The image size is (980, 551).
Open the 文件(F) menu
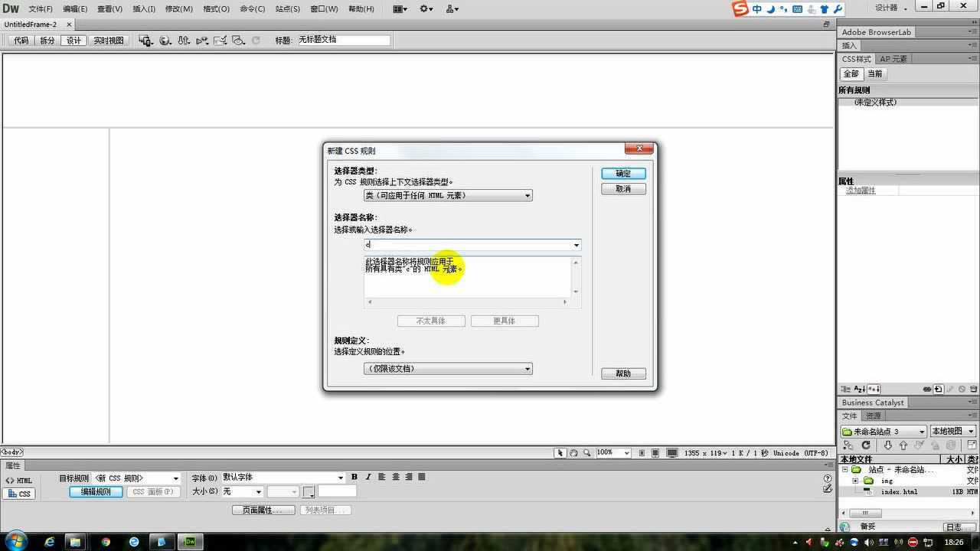click(x=41, y=8)
